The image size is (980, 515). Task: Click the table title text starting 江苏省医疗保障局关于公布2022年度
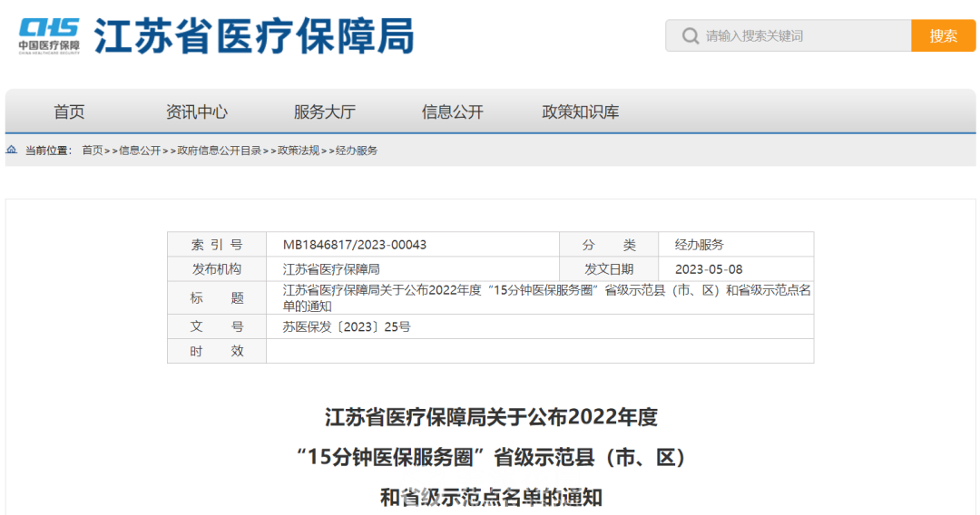pos(546,297)
